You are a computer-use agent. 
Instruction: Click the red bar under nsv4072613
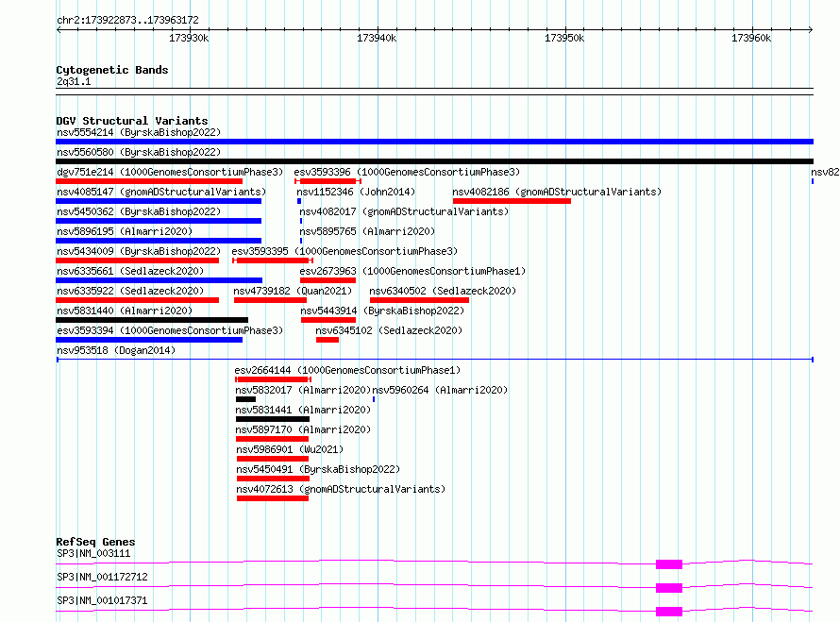click(x=273, y=498)
